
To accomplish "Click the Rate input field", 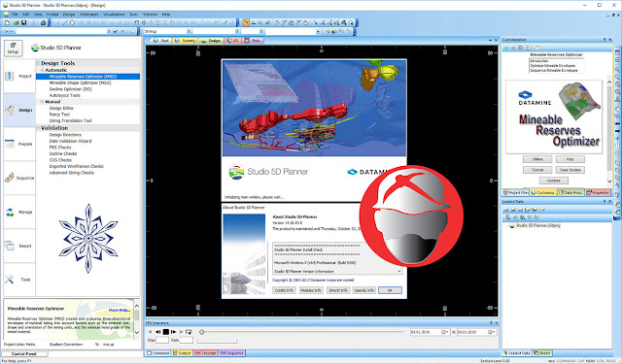I will point(186,341).
